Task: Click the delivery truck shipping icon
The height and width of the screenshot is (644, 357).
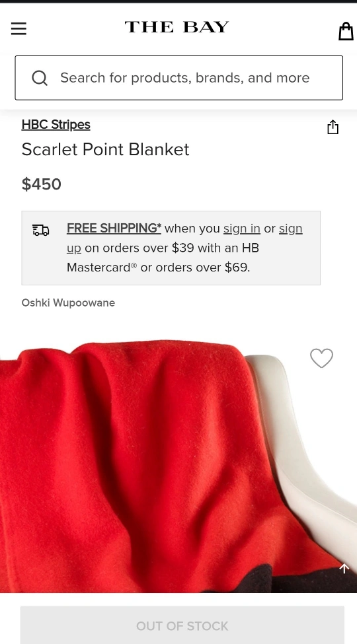Action: coord(41,230)
